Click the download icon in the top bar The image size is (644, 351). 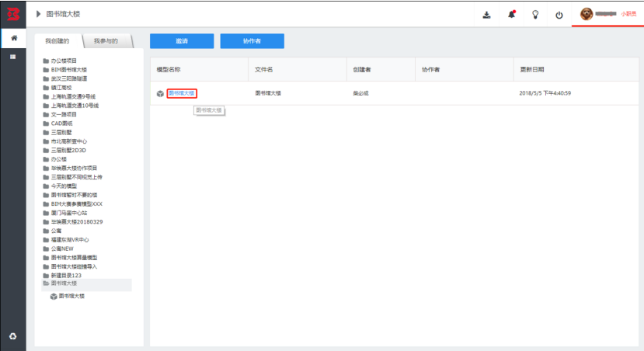487,15
